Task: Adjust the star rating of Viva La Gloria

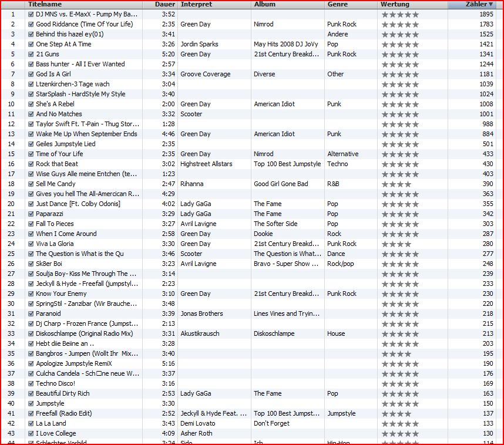Action: coord(397,244)
